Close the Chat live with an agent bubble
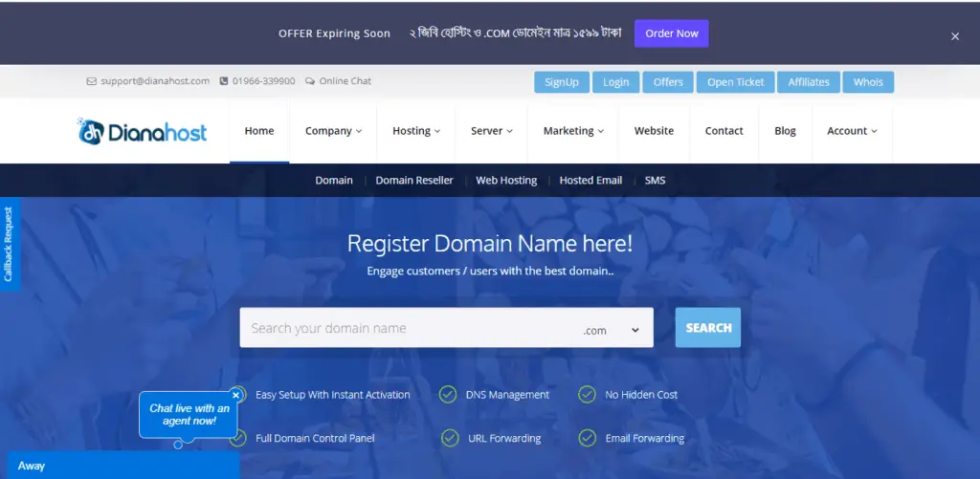The image size is (980, 479). [235, 395]
